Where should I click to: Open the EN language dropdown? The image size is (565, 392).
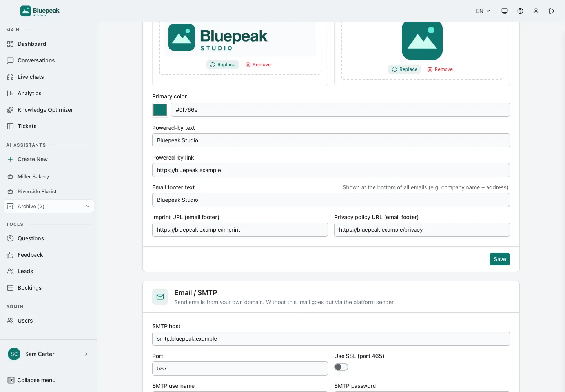pyautogui.click(x=483, y=11)
